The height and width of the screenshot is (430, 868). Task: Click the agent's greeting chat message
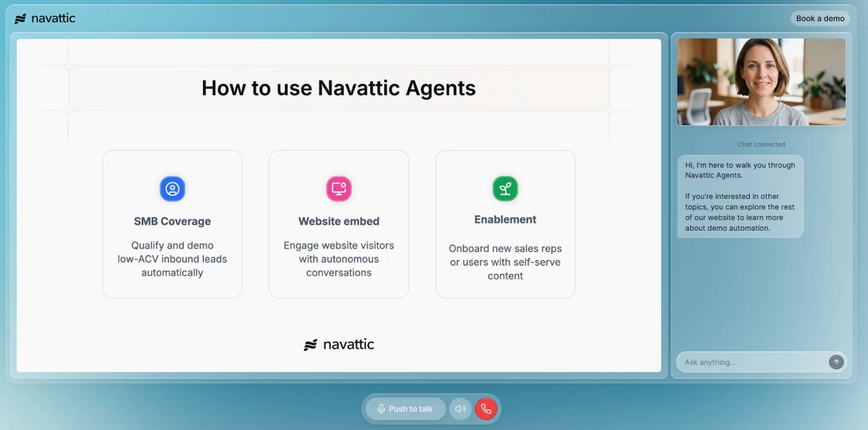pos(740,196)
